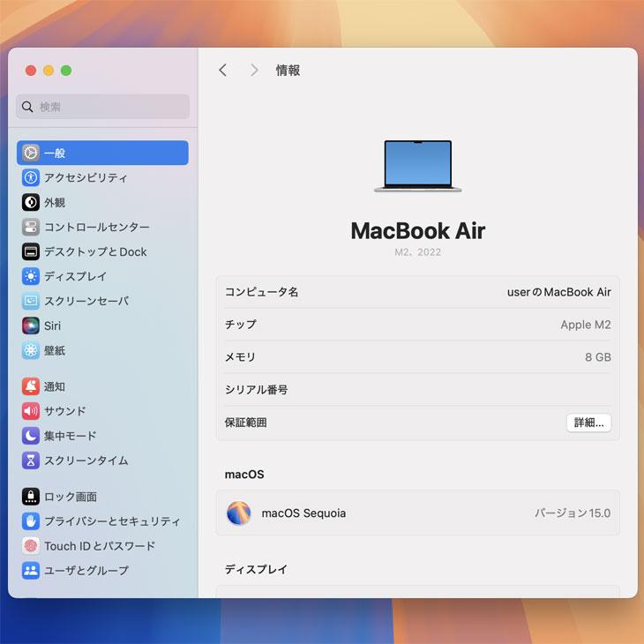The image size is (644, 644).
Task: Select the スクリーンタイム hourglass icon
Action: point(31,461)
